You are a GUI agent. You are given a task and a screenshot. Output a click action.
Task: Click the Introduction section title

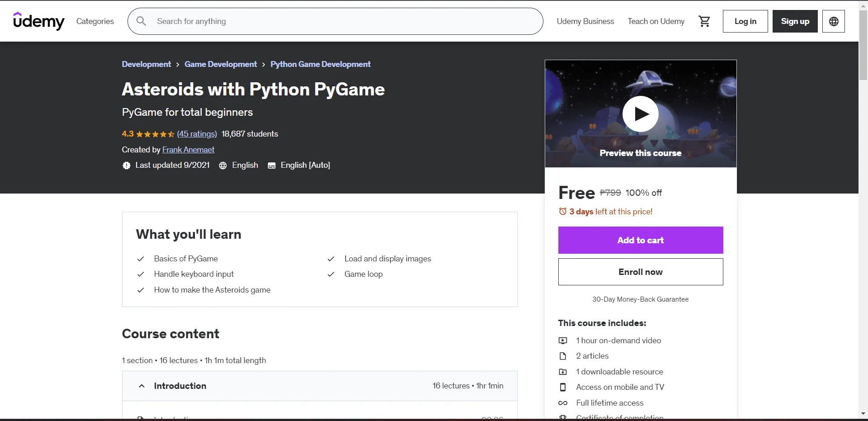click(x=180, y=386)
